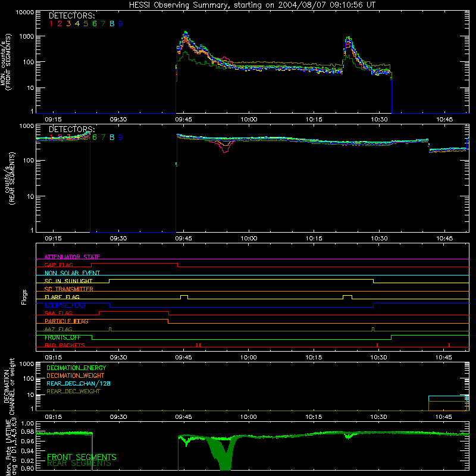Click the BAD_PACKETS flag label
Screen dimensions: 476x476
tap(65, 345)
